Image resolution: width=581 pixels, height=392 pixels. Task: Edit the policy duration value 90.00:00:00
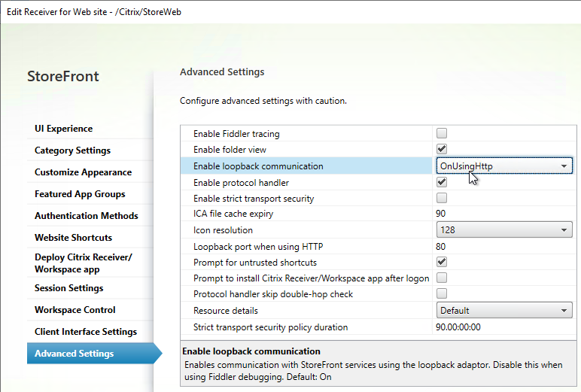coord(458,327)
